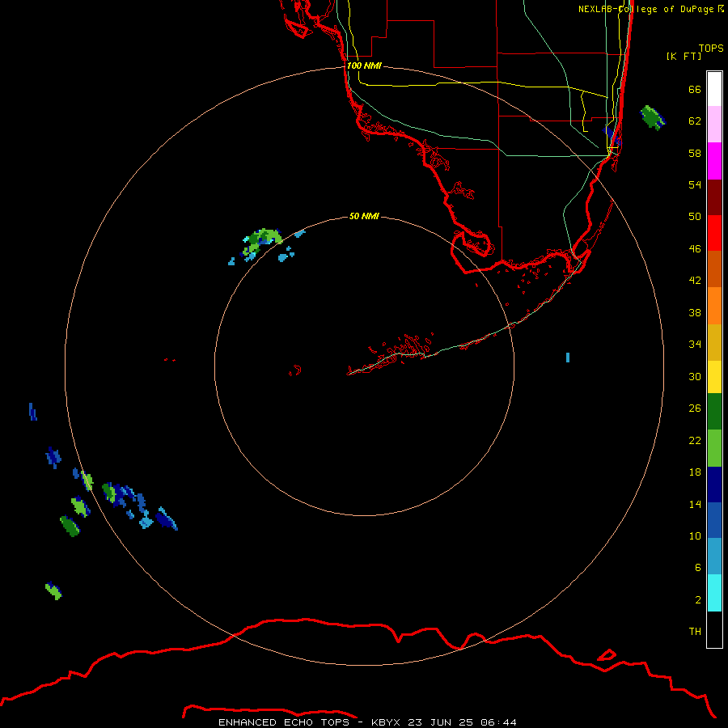Click the '22' legend value

[695, 441]
